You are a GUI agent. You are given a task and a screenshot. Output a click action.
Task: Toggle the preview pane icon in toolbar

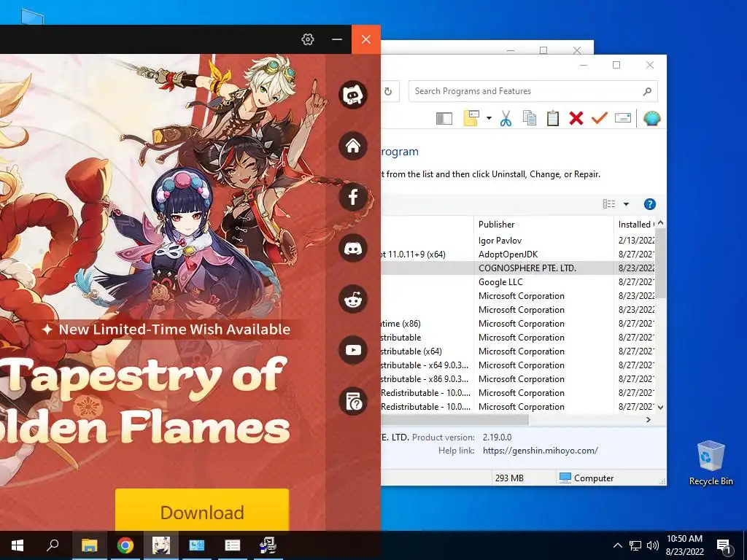click(x=444, y=118)
